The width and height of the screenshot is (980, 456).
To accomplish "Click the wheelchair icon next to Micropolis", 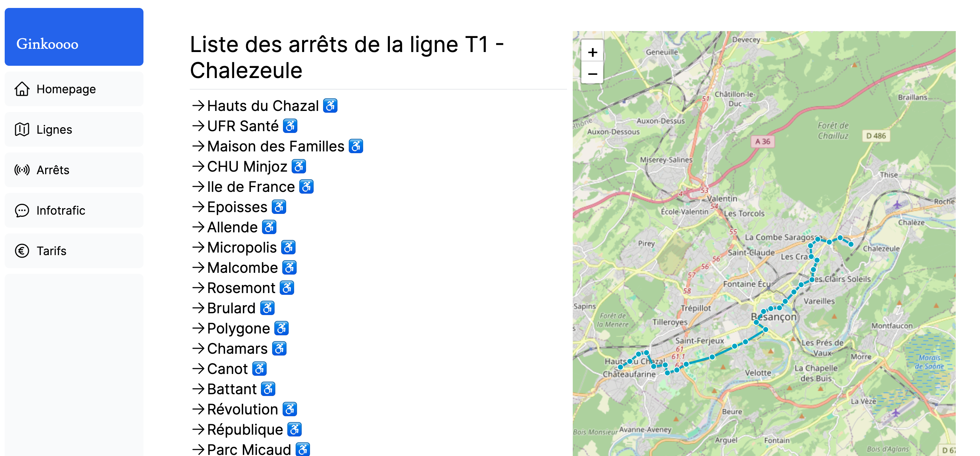I will (288, 247).
